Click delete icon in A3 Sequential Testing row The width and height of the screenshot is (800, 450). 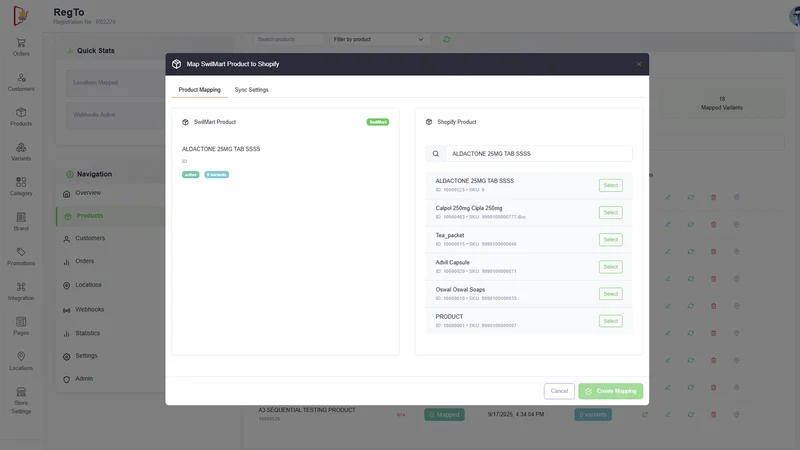(713, 414)
